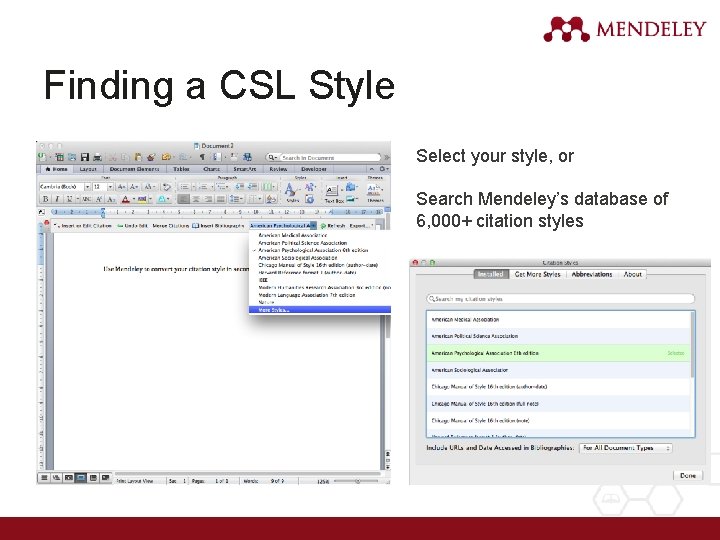720x540 pixels.
Task: Open the font name dropdown arrow
Action: pyautogui.click(x=87, y=187)
